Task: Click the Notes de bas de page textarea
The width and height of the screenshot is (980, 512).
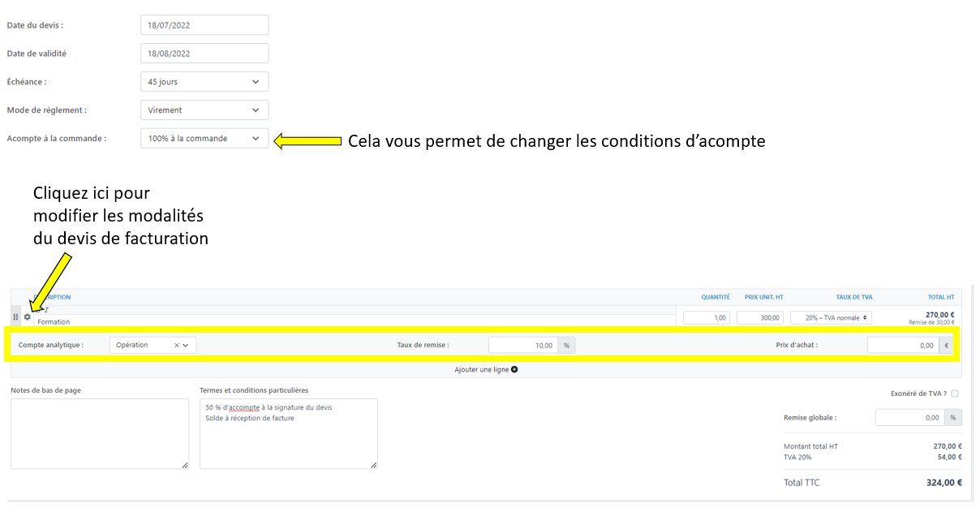Action: 99,433
